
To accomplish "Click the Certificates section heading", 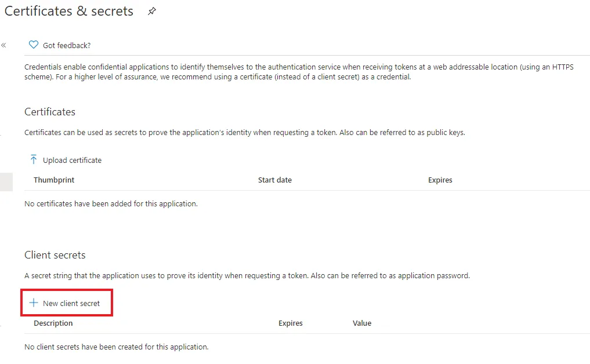I will [50, 112].
